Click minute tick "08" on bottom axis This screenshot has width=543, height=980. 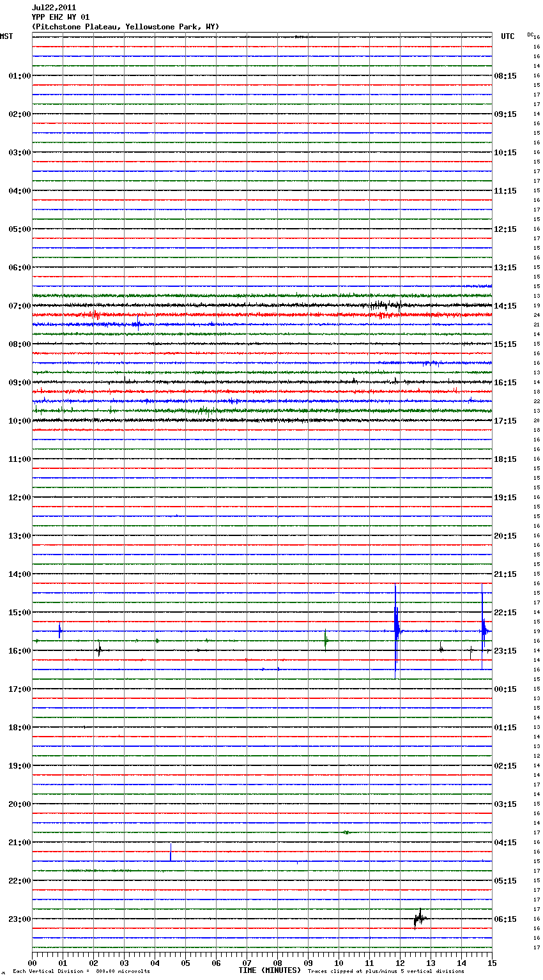point(277,963)
